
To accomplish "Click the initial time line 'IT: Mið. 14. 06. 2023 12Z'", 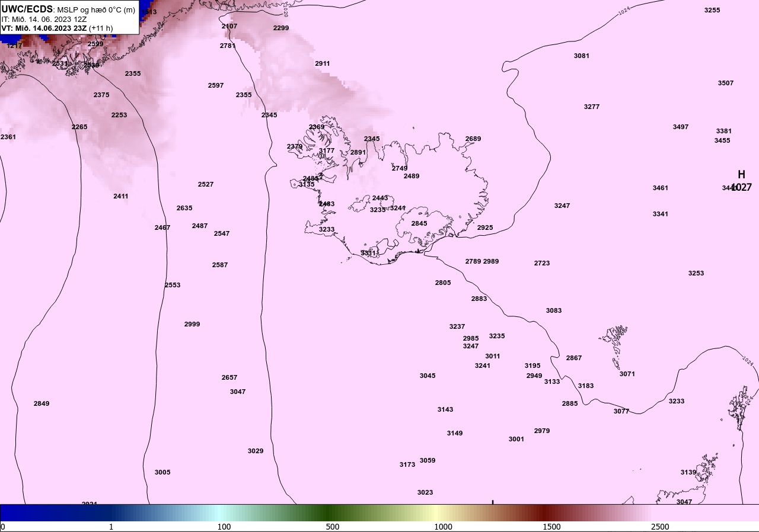I will 44,19.
